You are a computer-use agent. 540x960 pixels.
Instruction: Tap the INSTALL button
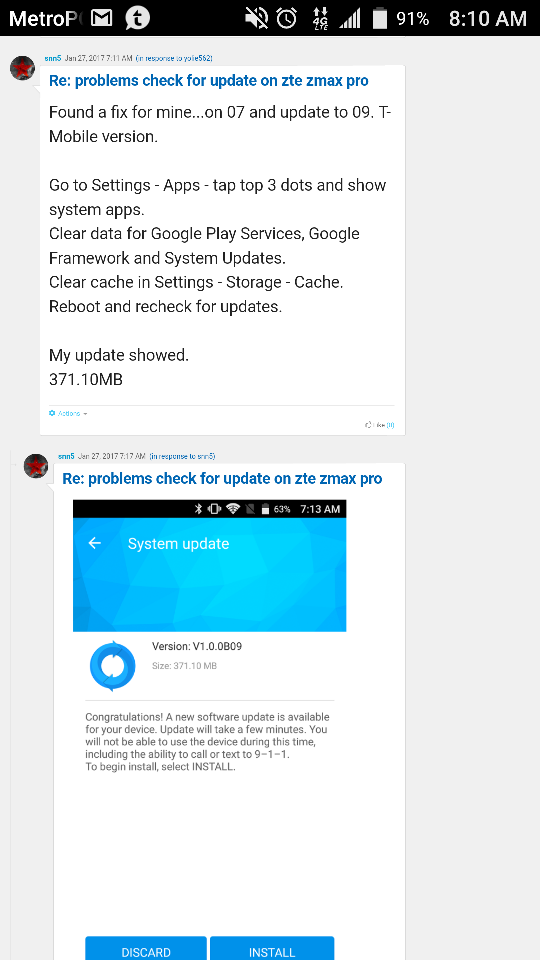point(272,948)
